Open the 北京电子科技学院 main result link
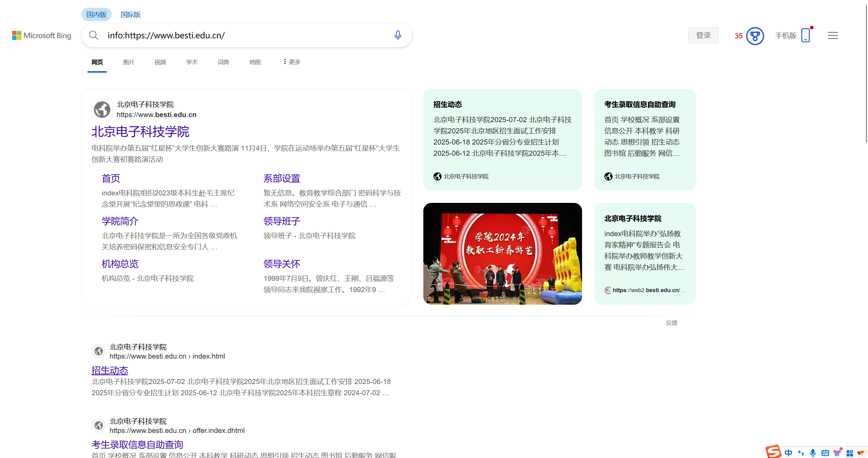 (140, 132)
